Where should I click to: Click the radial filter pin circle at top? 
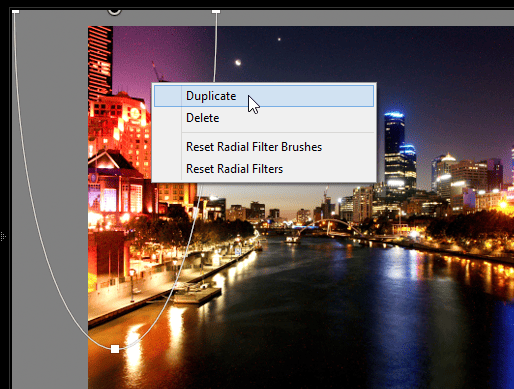[x=114, y=12]
